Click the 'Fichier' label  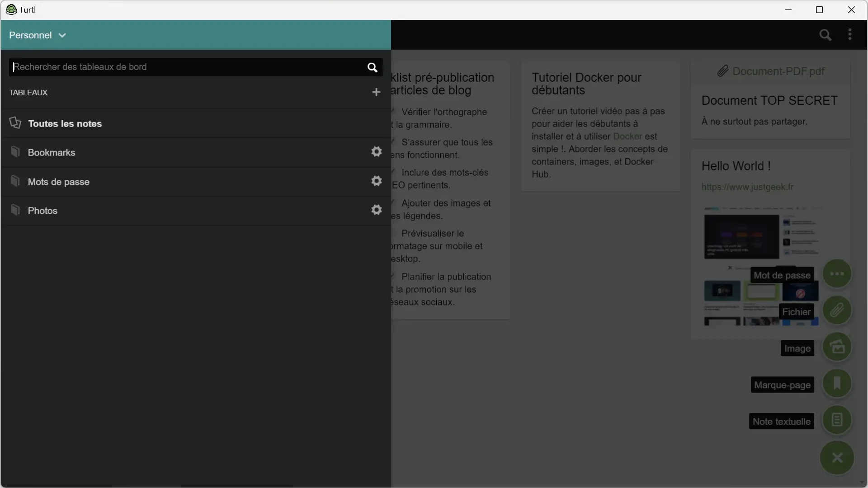[796, 312]
